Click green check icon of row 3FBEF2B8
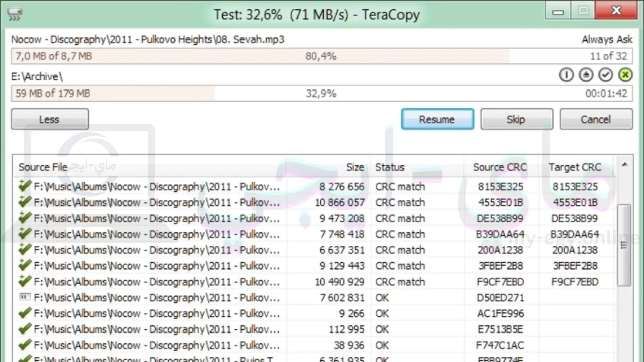 pos(25,265)
